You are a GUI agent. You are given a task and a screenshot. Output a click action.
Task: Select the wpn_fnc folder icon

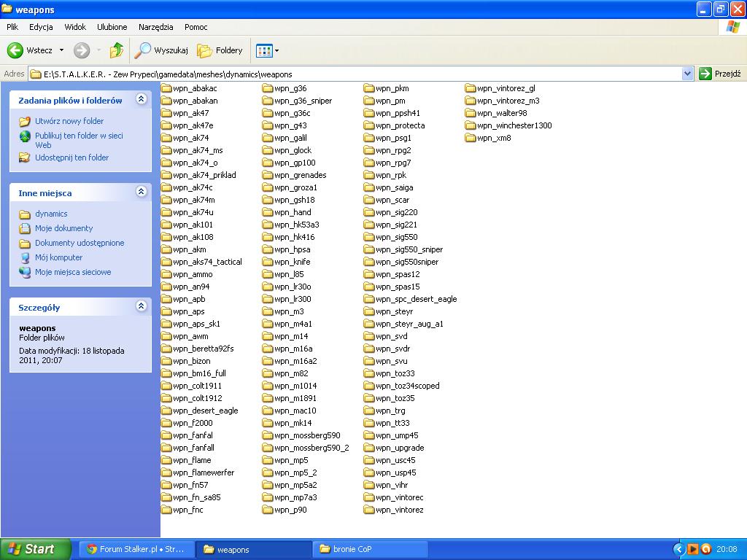(166, 510)
